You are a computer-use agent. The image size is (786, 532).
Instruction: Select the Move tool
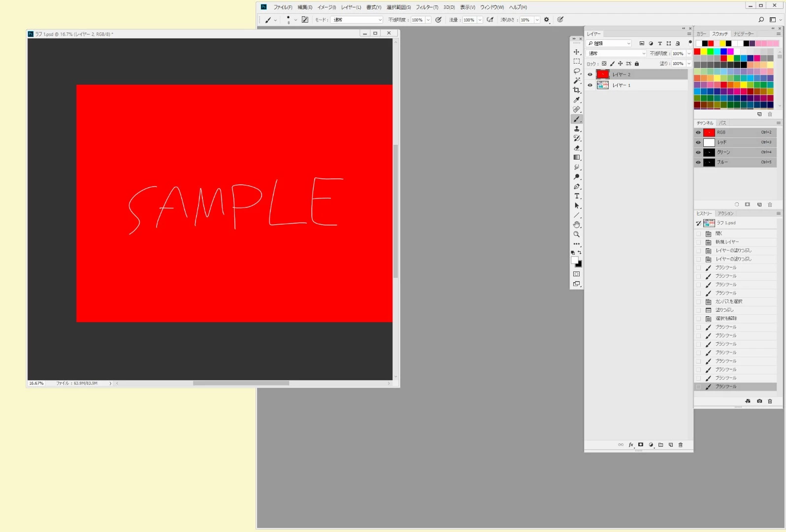pyautogui.click(x=576, y=52)
